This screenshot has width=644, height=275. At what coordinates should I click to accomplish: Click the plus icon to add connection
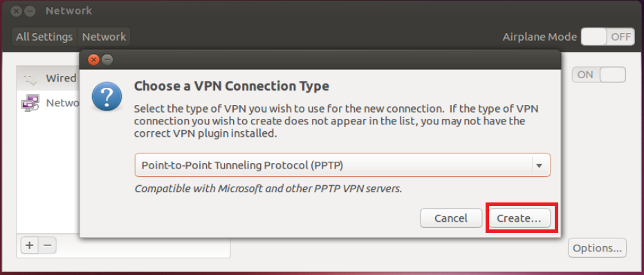(30, 245)
